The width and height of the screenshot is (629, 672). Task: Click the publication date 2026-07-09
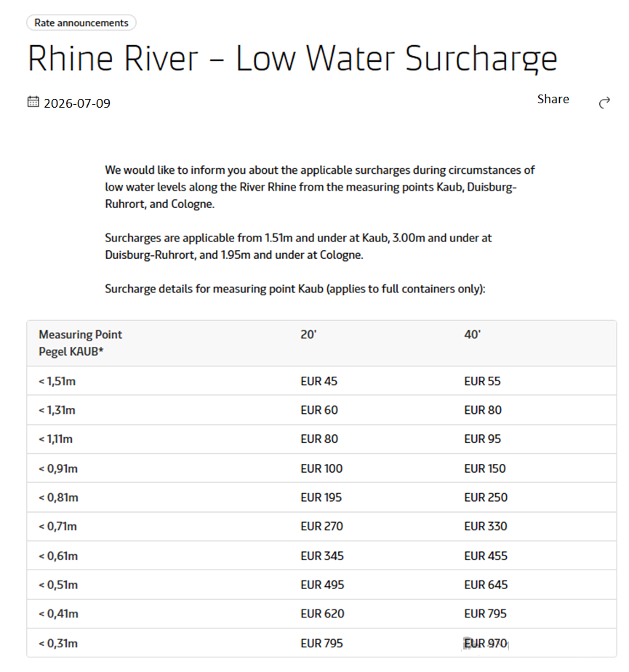[77, 103]
